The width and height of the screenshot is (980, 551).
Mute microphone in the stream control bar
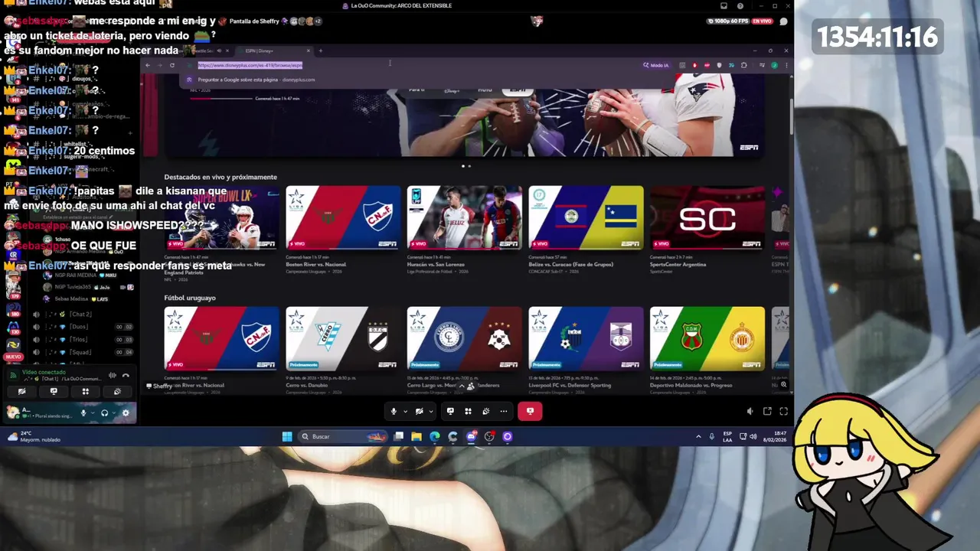click(394, 411)
